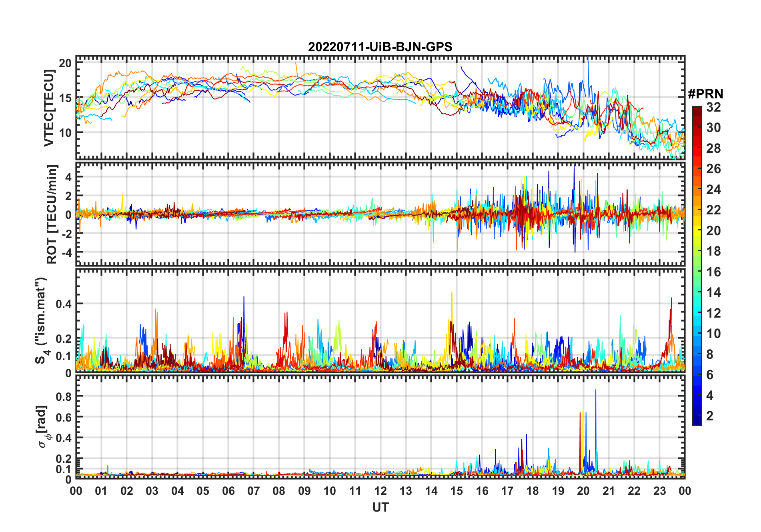The image size is (761, 532).
Task: Click sigma phi y-axis tick label 0.8
Action: click(64, 396)
